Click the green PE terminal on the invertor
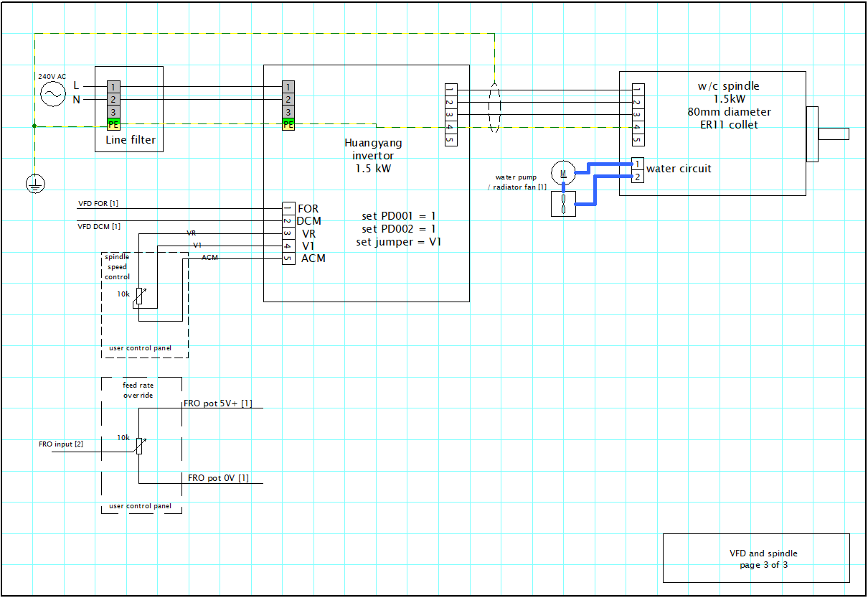 (288, 125)
